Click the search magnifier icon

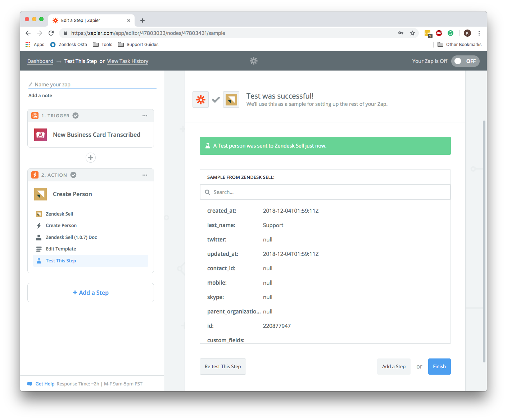click(208, 192)
